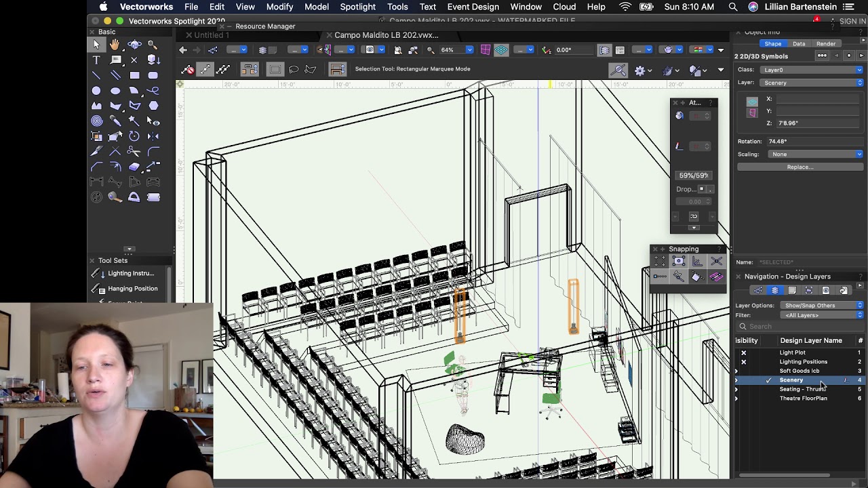Select the Rectangle tool
868x488 pixels.
134,75
